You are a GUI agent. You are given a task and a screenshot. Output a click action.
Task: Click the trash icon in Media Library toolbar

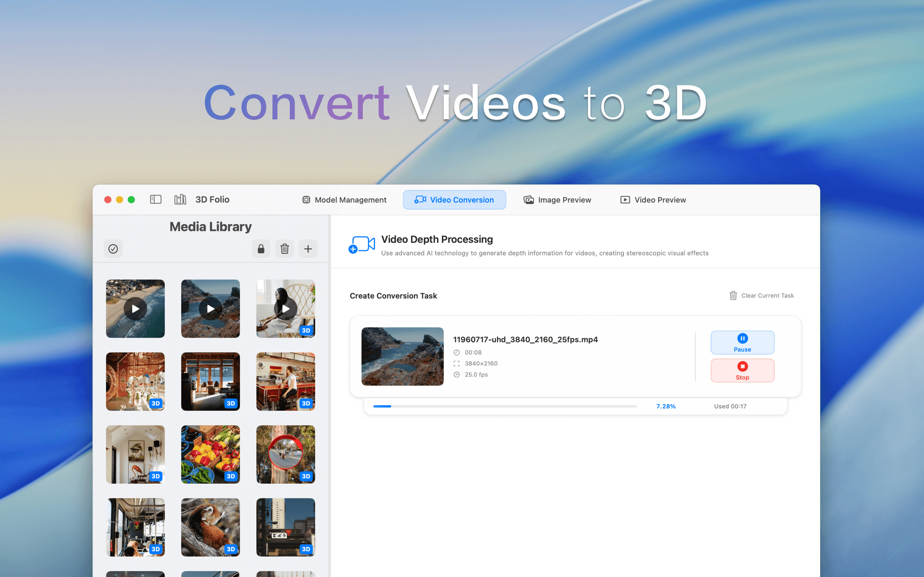pos(284,249)
